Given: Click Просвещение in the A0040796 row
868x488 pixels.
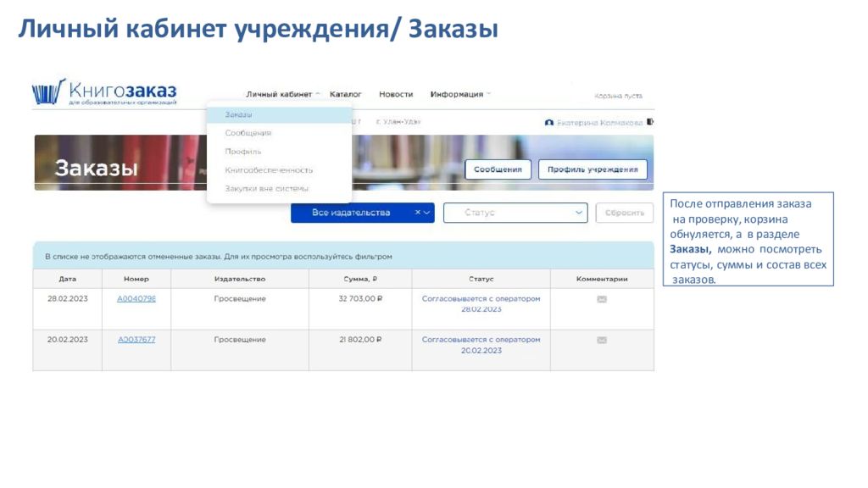Looking at the screenshot, I should [240, 299].
